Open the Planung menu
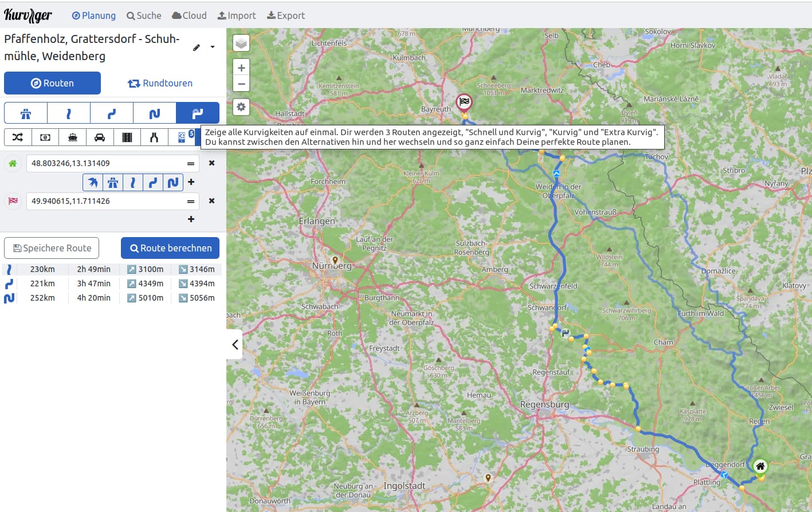 93,15
